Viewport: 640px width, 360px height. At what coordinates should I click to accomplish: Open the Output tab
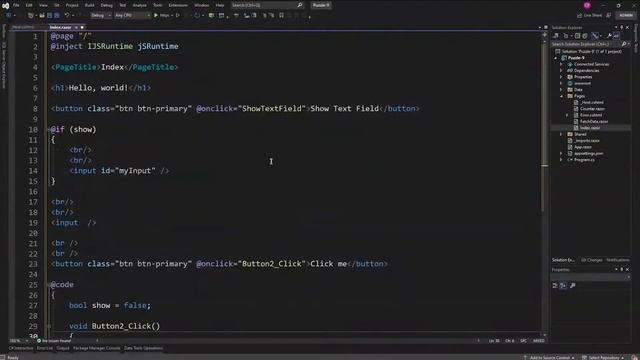coord(63,348)
